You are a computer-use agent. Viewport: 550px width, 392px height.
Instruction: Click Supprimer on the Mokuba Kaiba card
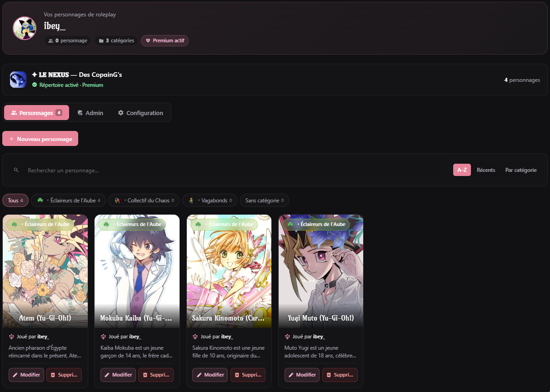click(x=156, y=375)
